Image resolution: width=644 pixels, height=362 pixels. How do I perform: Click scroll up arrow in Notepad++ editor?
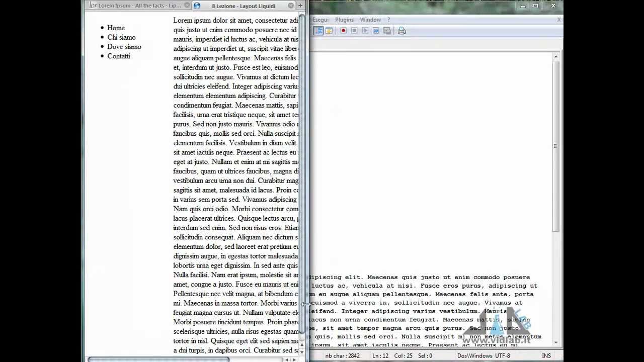[555, 56]
